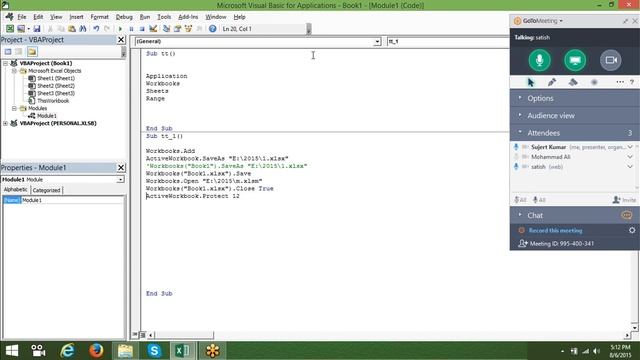The width and height of the screenshot is (640, 360).
Task: Open the Insert menu
Action: 76,17
